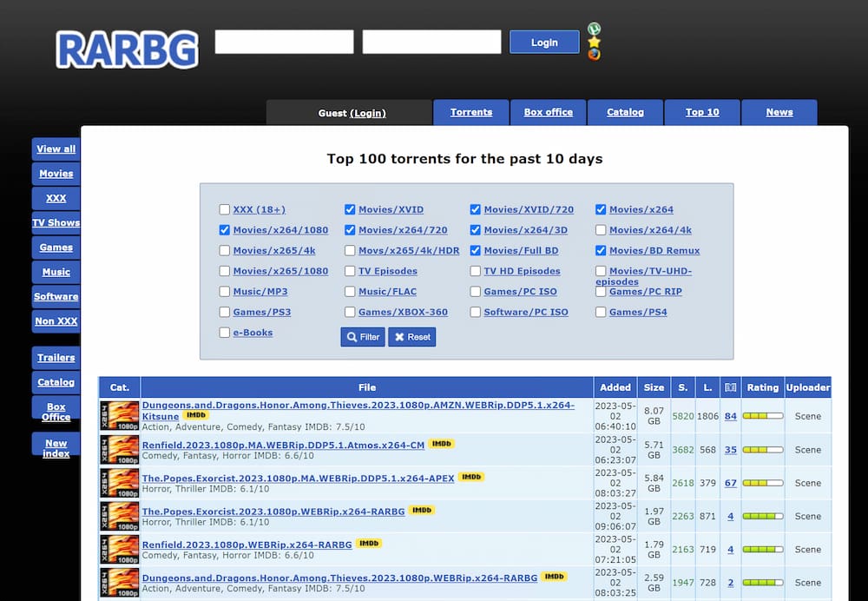Click rating bar for Renfield x264-RARBG row
Screen dimensions: 868x601
click(763, 550)
